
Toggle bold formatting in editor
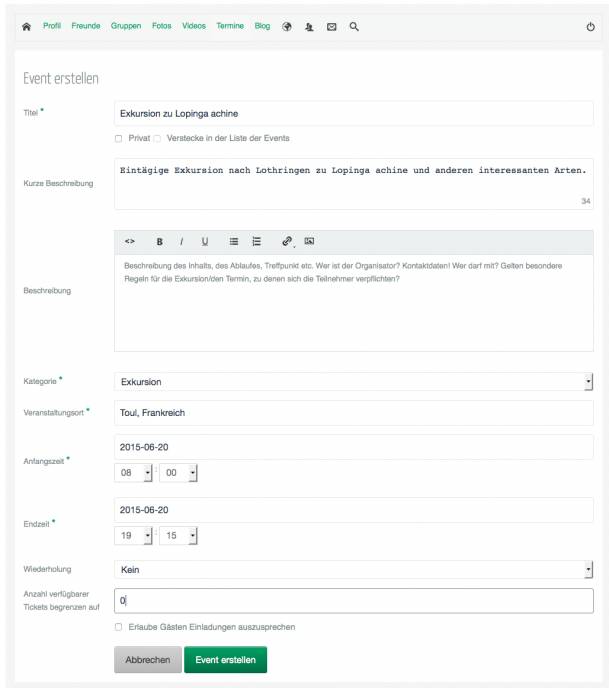[160, 241]
